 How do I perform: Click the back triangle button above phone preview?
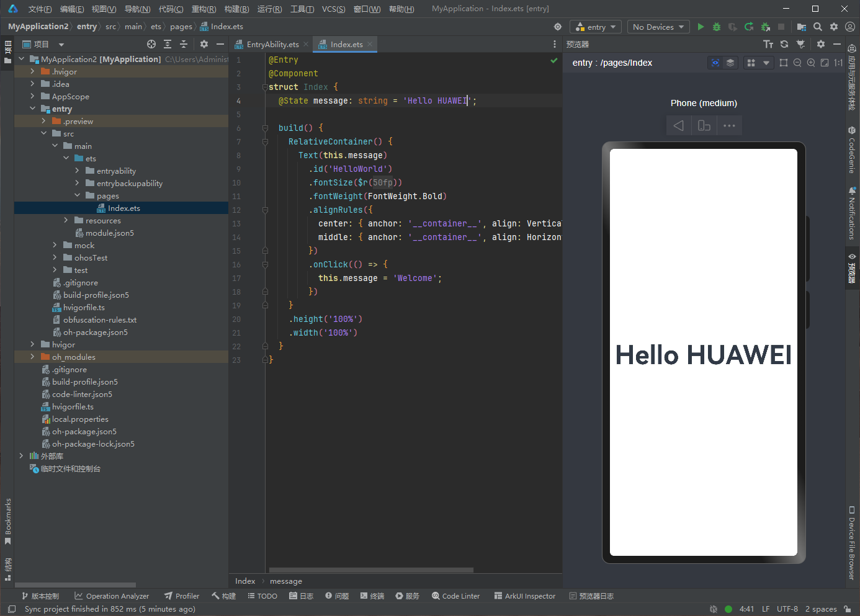pos(679,125)
